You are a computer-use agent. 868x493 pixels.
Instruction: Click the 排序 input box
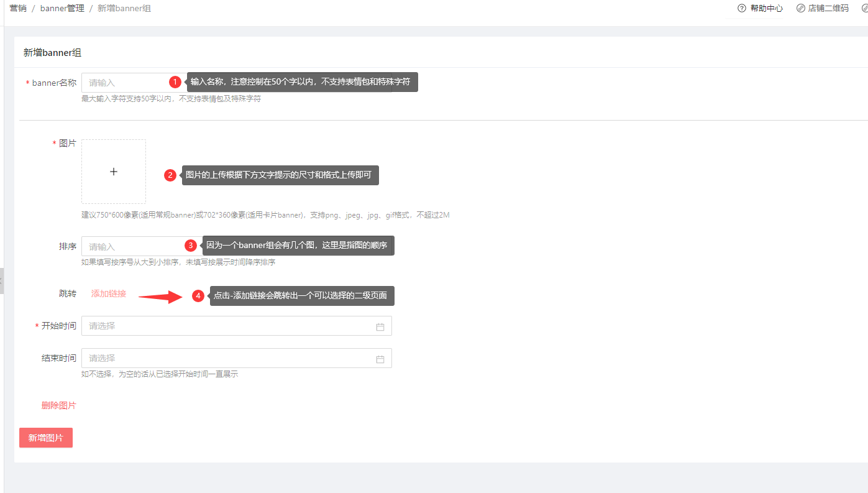point(130,246)
